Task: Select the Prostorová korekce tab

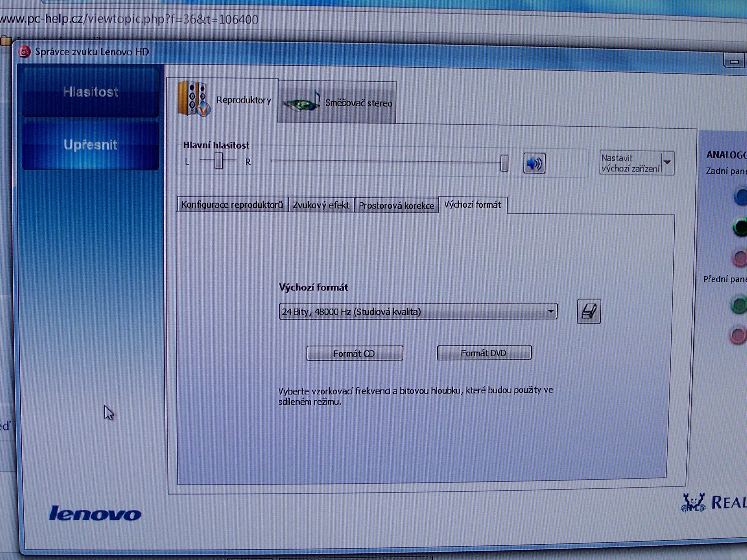Action: [x=396, y=205]
